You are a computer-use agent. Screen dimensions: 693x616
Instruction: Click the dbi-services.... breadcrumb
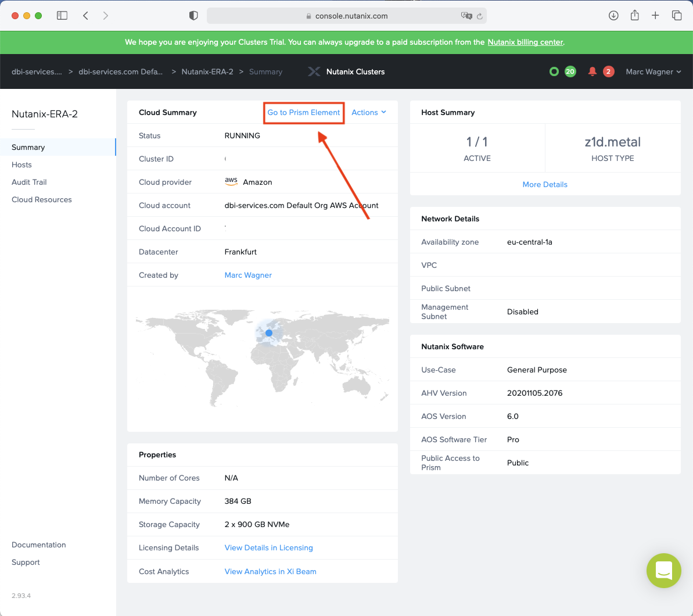37,71
